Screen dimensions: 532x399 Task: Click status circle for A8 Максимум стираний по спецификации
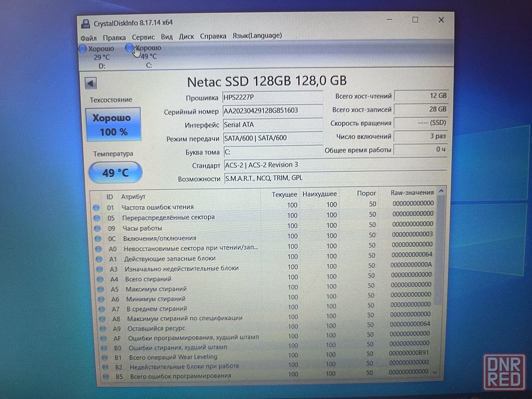pyautogui.click(x=103, y=319)
